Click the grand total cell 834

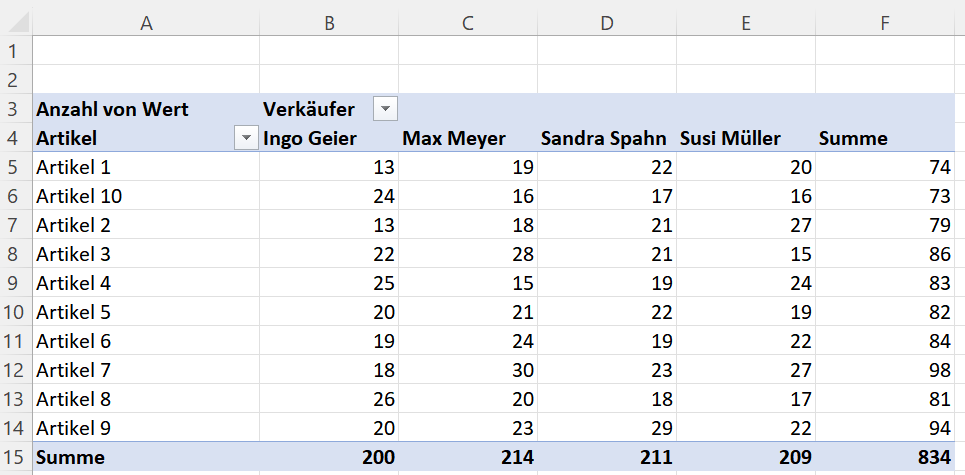tap(885, 457)
